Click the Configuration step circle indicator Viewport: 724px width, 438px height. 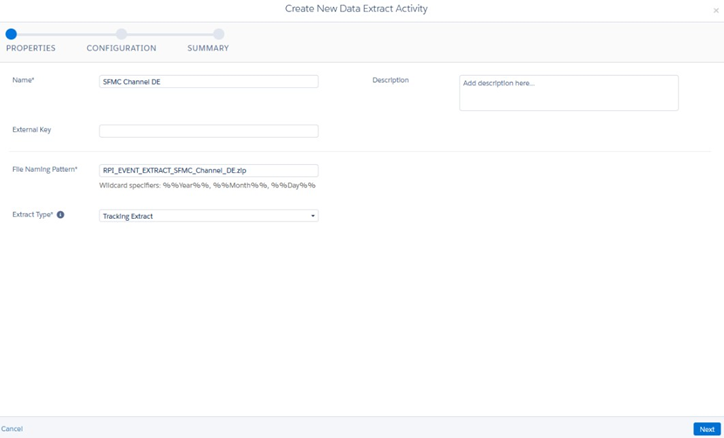tap(121, 34)
